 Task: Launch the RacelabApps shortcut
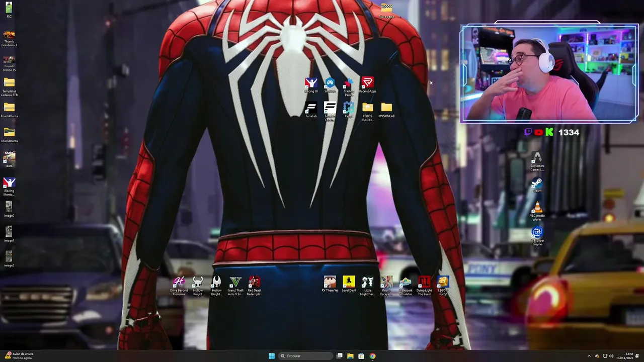(x=367, y=85)
